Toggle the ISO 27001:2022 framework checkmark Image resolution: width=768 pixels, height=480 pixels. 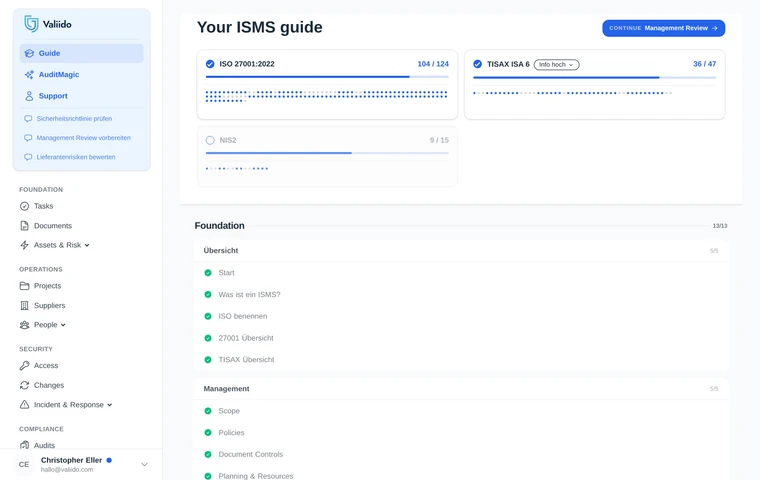click(x=210, y=64)
